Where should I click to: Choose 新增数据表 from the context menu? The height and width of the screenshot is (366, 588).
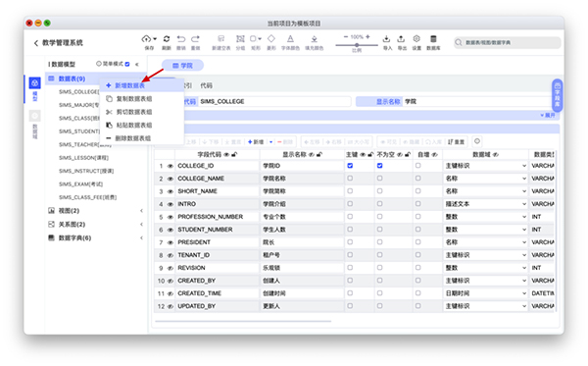[142, 85]
